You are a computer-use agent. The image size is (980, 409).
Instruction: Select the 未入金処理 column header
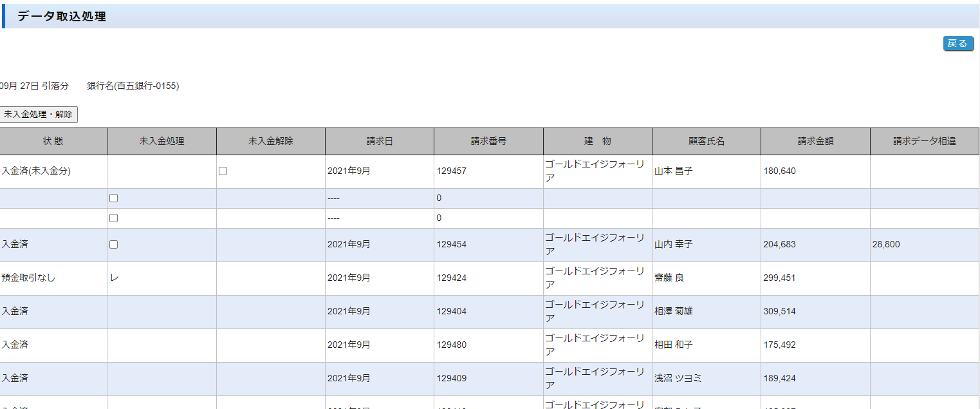(162, 141)
